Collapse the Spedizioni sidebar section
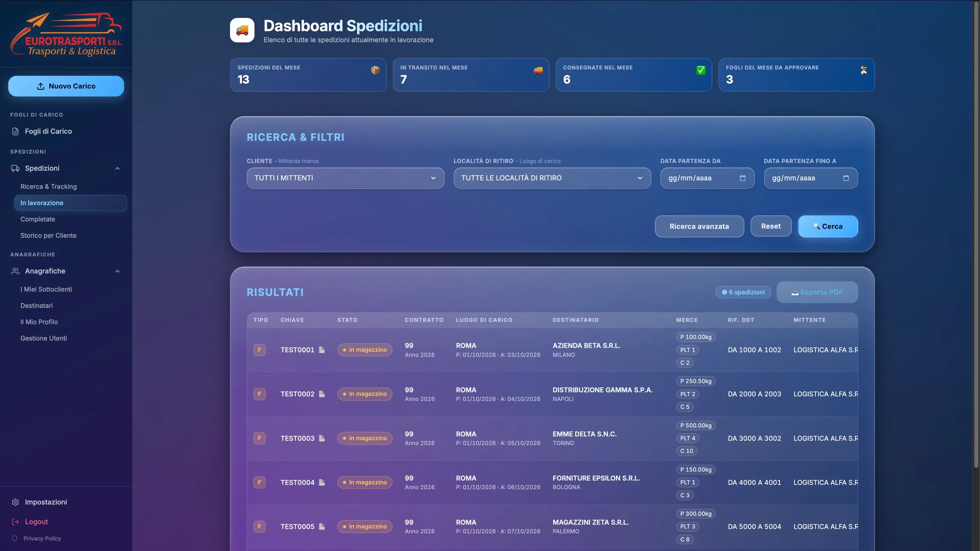 click(117, 168)
